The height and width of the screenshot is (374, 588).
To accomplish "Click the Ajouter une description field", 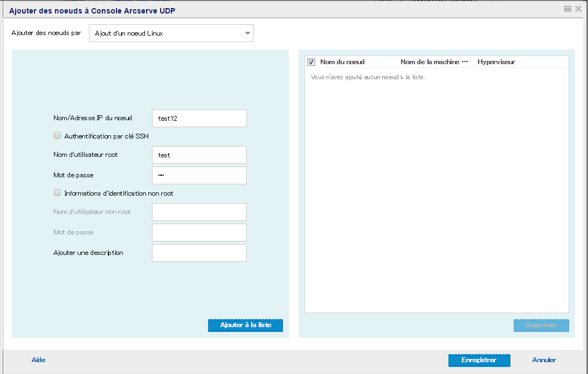I will pos(199,253).
